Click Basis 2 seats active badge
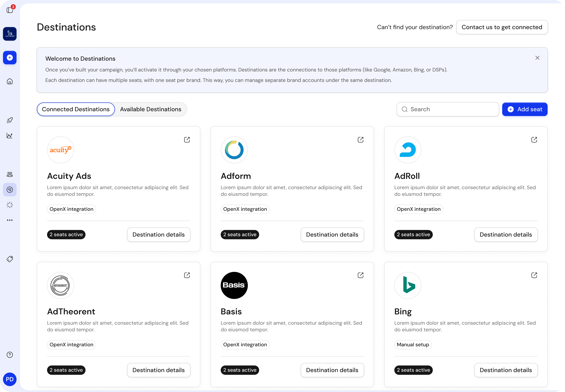 coord(240,370)
